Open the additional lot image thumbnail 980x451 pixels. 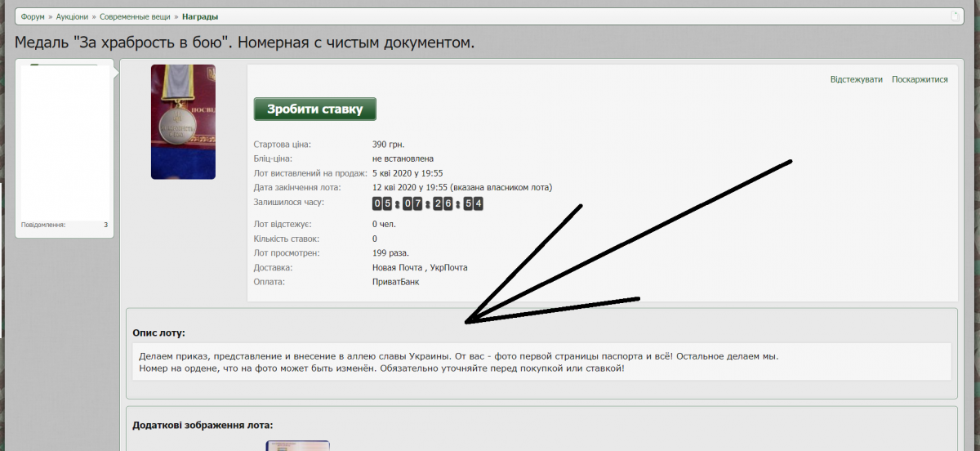click(x=297, y=445)
